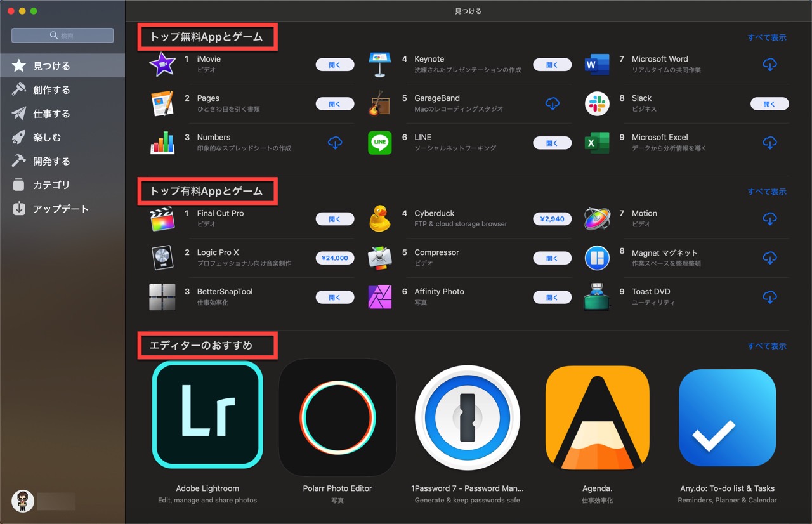Click the Polarr Photo Editor name label

(337, 488)
